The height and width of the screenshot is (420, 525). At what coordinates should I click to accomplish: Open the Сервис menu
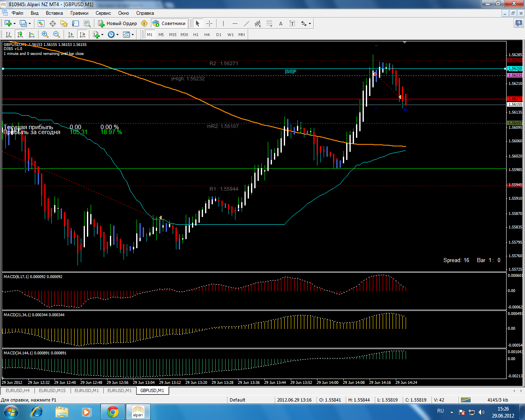[103, 13]
